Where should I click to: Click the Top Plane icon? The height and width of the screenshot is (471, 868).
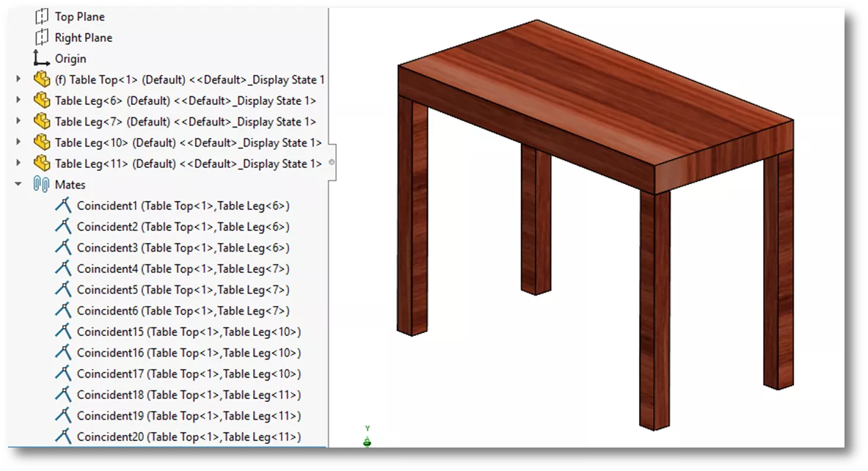tap(42, 17)
